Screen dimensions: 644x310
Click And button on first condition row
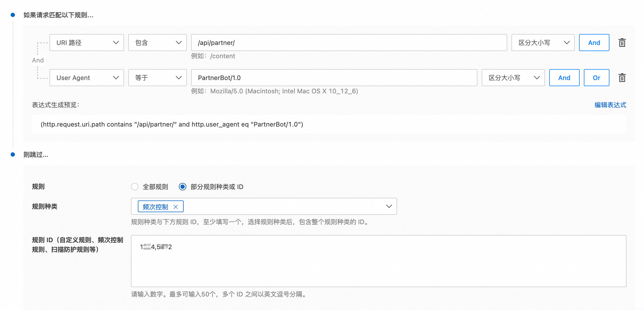coord(594,43)
